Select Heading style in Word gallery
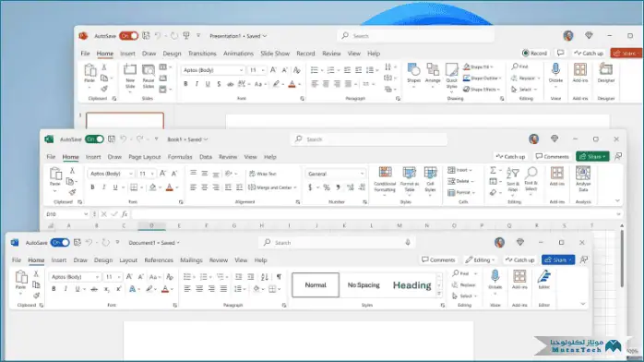 point(411,285)
